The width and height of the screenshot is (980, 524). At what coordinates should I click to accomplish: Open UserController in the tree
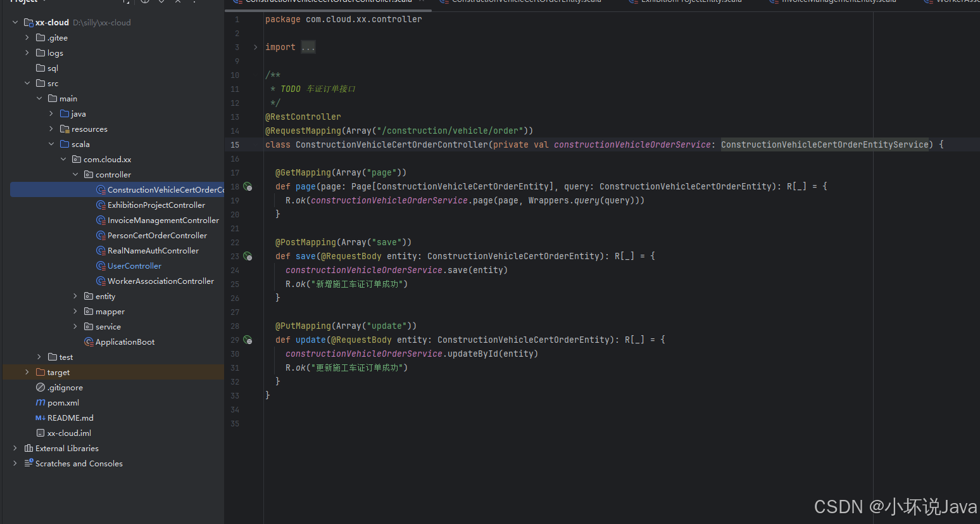point(134,265)
